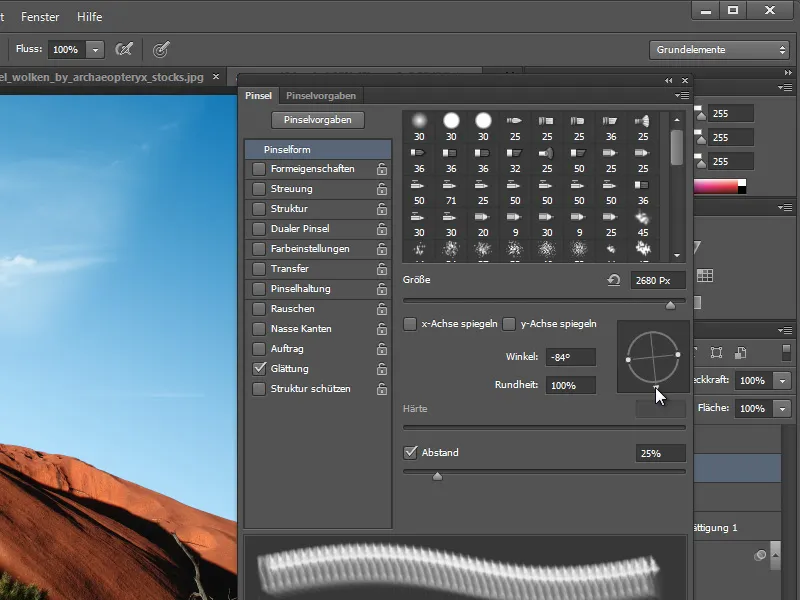Select Pinsel tab

coord(258,95)
